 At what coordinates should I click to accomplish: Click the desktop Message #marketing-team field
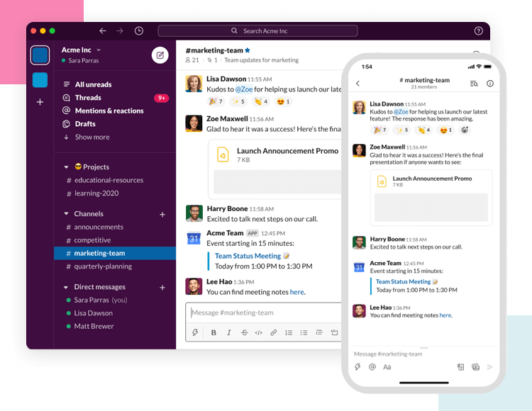[x=264, y=313]
